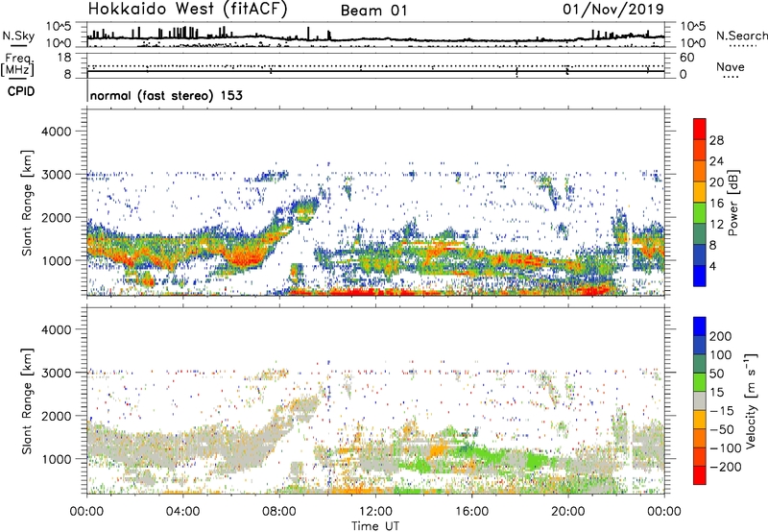Click the strong red echo band near 12:00 in power panel

(375, 292)
